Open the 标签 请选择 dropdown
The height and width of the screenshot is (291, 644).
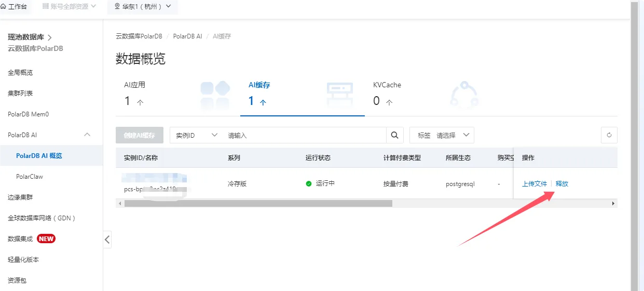tap(442, 135)
